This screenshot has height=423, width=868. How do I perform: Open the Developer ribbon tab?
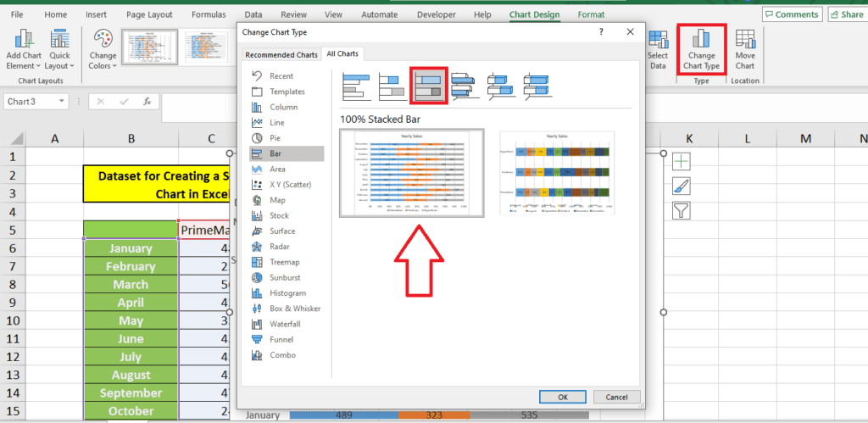(x=437, y=15)
